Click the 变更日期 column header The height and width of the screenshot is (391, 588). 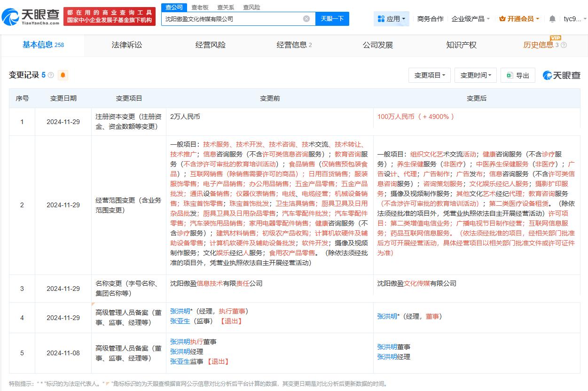tap(63, 98)
